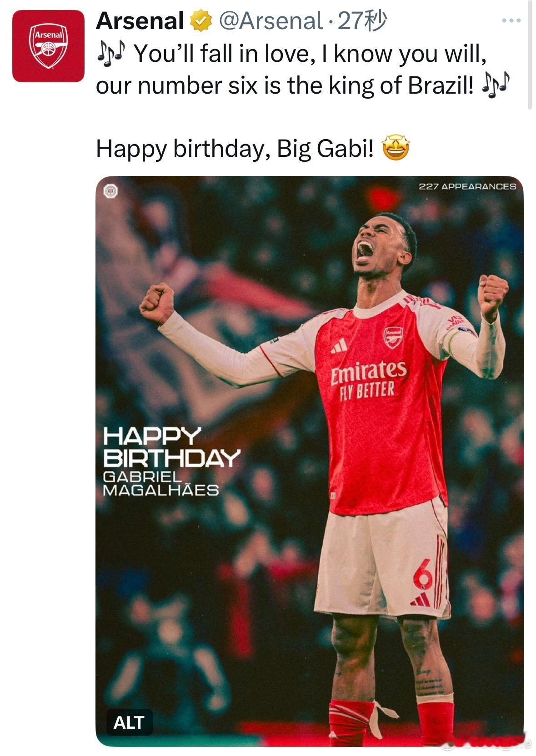Click the star-struck emoji after Big Gabi
Screen dimensions: 536x756
[x=401, y=145]
